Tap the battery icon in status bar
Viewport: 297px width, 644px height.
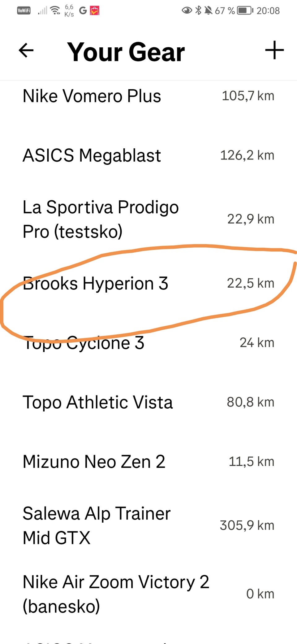245,11
